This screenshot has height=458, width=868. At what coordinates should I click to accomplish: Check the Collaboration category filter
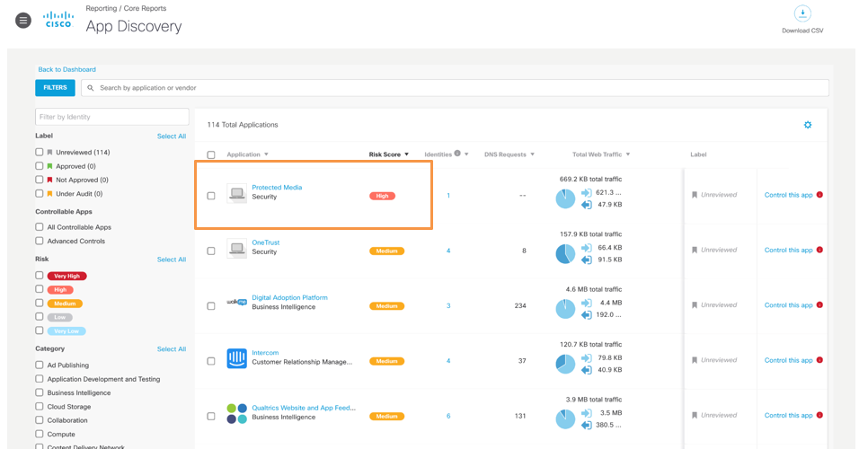(40, 420)
